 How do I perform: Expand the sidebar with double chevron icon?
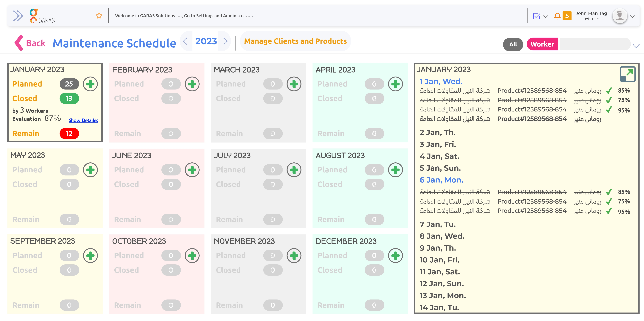coord(18,16)
